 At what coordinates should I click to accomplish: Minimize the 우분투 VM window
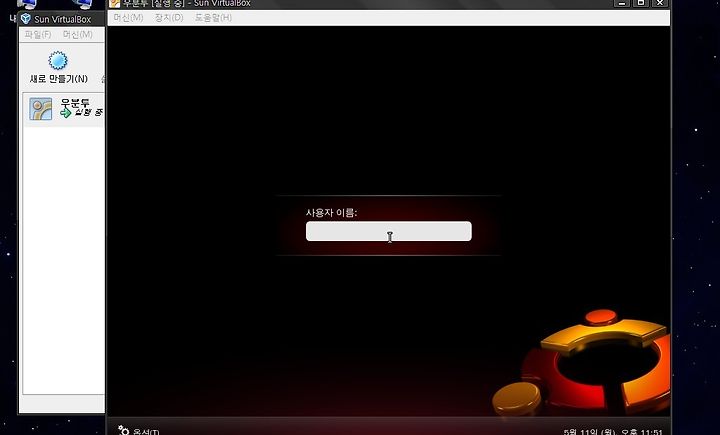click(622, 3)
